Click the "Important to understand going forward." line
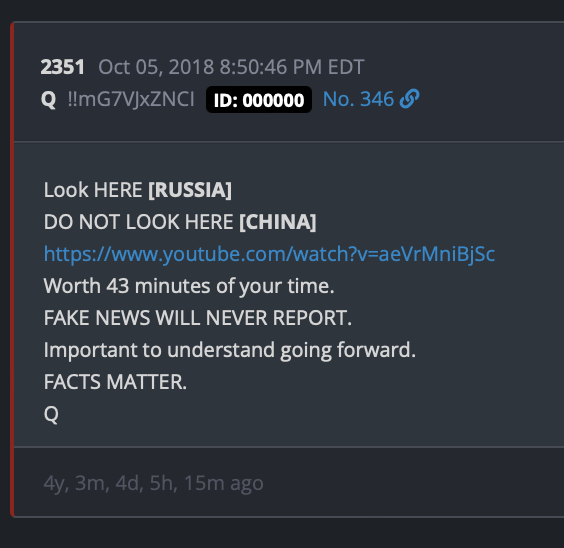564x548 pixels. [229, 350]
